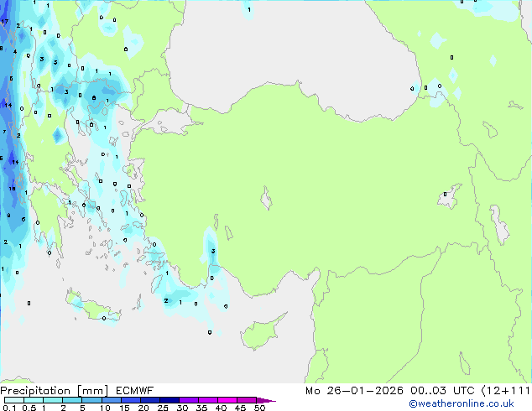This screenshot has width=532, height=411.
Task: Select the 20–25 mm legend swatch
Action: 149,400
